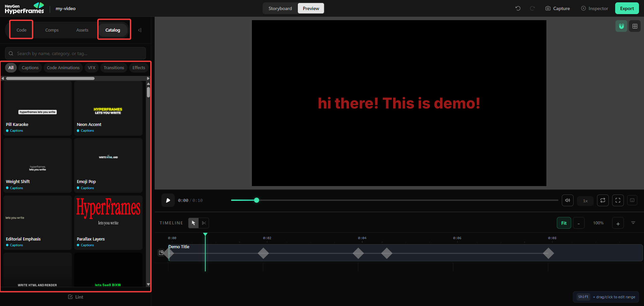Screen dimensions: 644x306
Task: Open the Assets tab
Action: click(x=82, y=30)
